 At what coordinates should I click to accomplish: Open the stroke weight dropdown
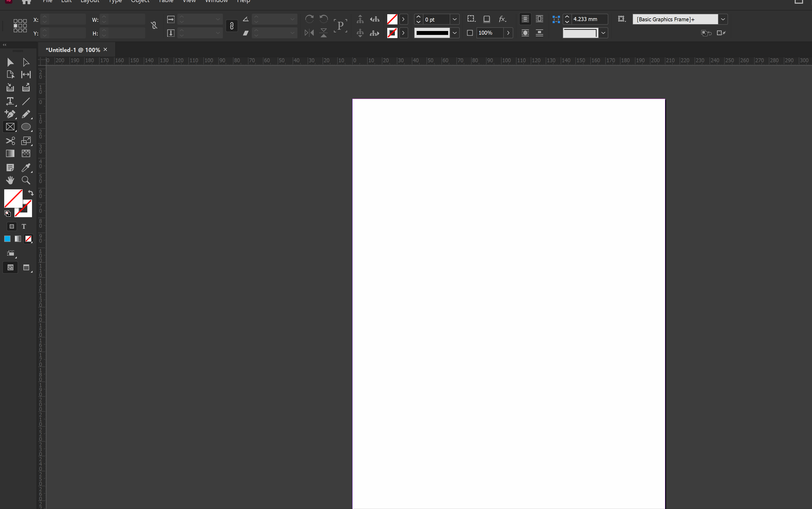(455, 19)
